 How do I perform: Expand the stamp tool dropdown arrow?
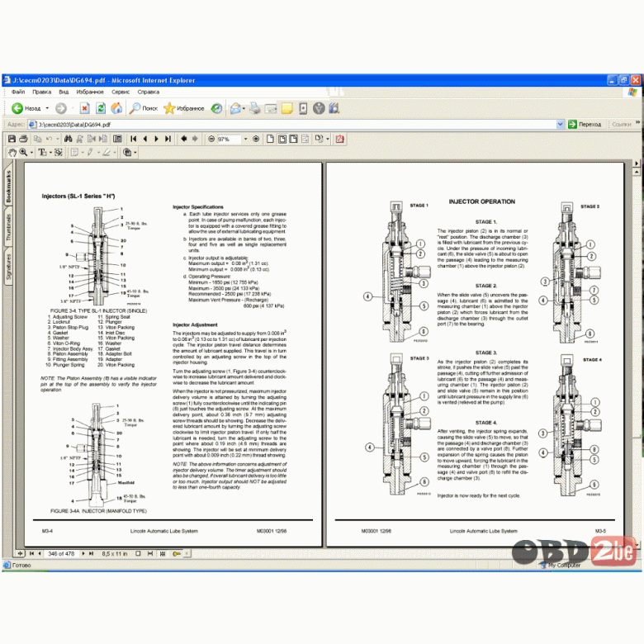tap(135, 153)
